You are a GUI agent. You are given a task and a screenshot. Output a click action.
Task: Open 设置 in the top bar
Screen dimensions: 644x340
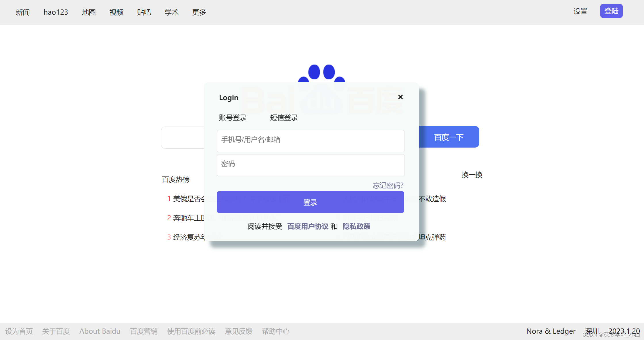(580, 12)
